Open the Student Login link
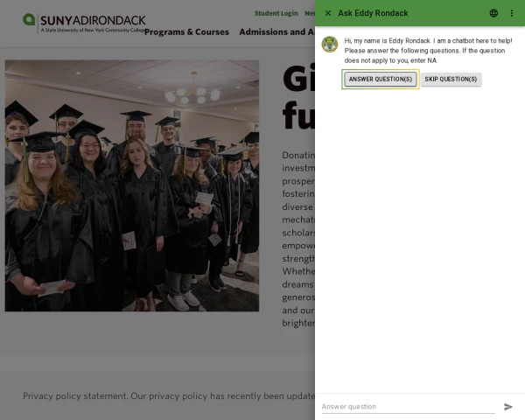 276,13
